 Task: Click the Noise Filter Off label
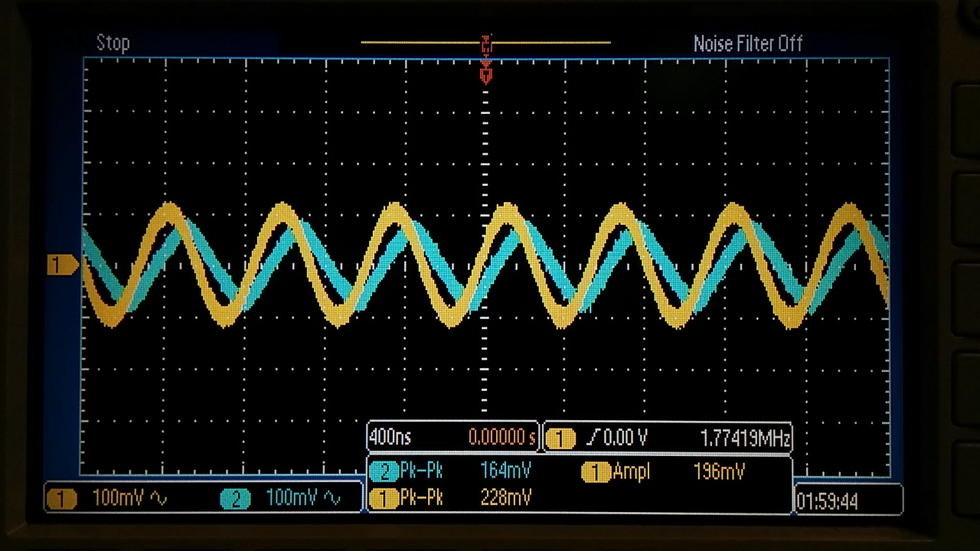click(x=747, y=44)
